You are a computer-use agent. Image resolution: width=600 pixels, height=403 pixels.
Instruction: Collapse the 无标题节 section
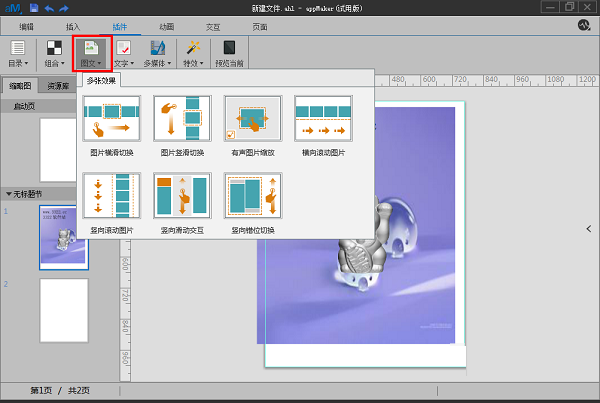9,193
